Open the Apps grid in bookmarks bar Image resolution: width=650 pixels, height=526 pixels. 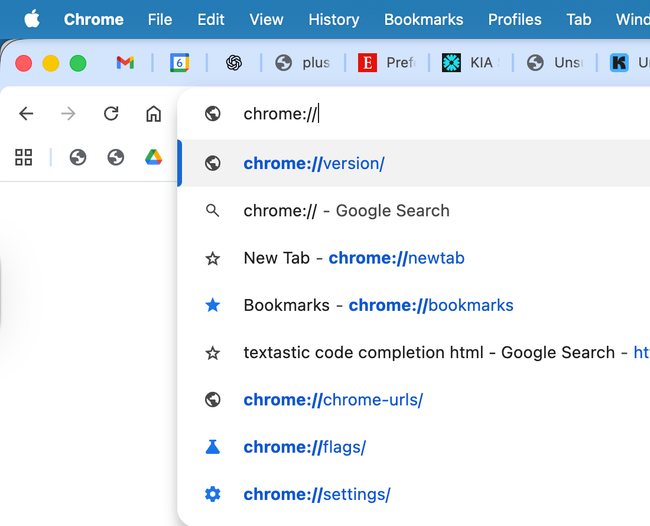(24, 157)
